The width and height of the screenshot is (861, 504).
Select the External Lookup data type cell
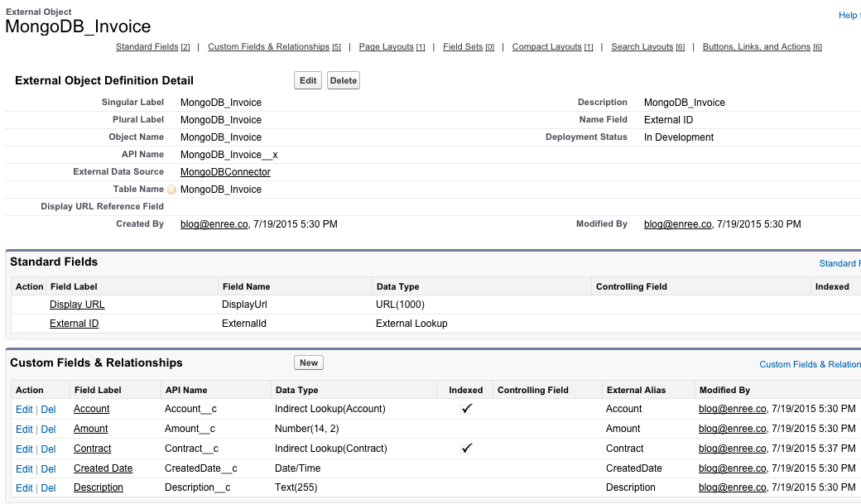click(x=411, y=324)
